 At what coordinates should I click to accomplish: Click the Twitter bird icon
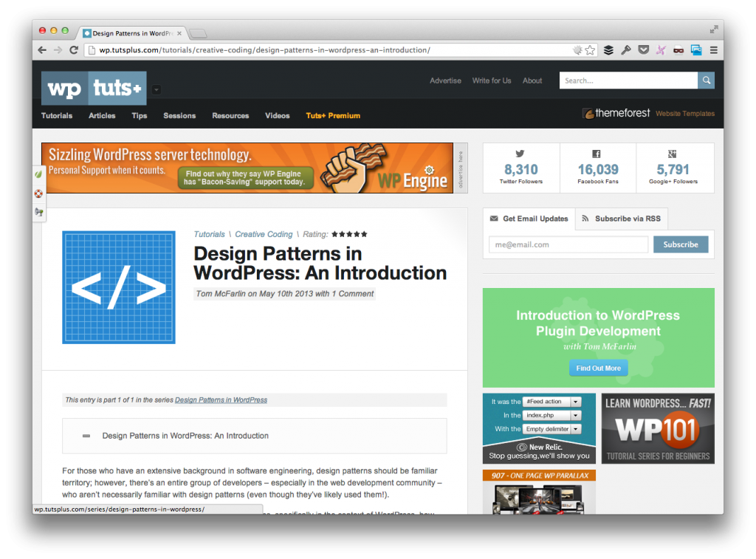520,154
